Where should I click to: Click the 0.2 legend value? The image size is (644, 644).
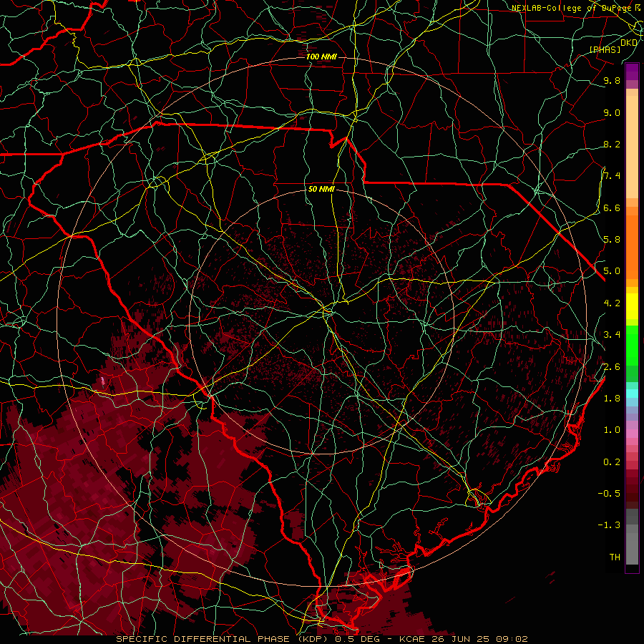point(612,462)
